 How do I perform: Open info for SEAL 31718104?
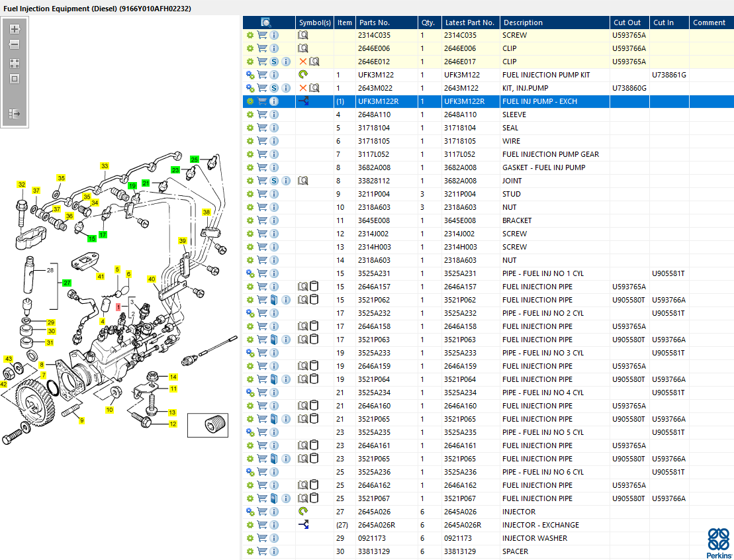coord(274,128)
